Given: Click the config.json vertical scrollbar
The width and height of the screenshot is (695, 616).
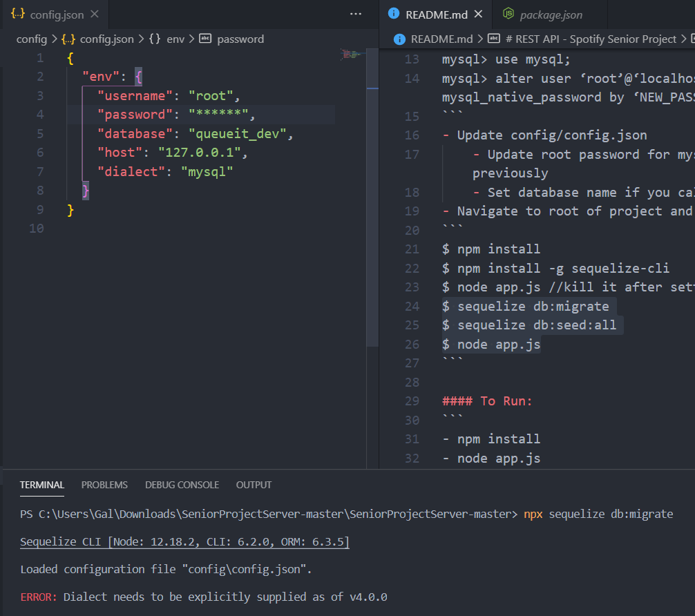Looking at the screenshot, I should click(x=372, y=198).
